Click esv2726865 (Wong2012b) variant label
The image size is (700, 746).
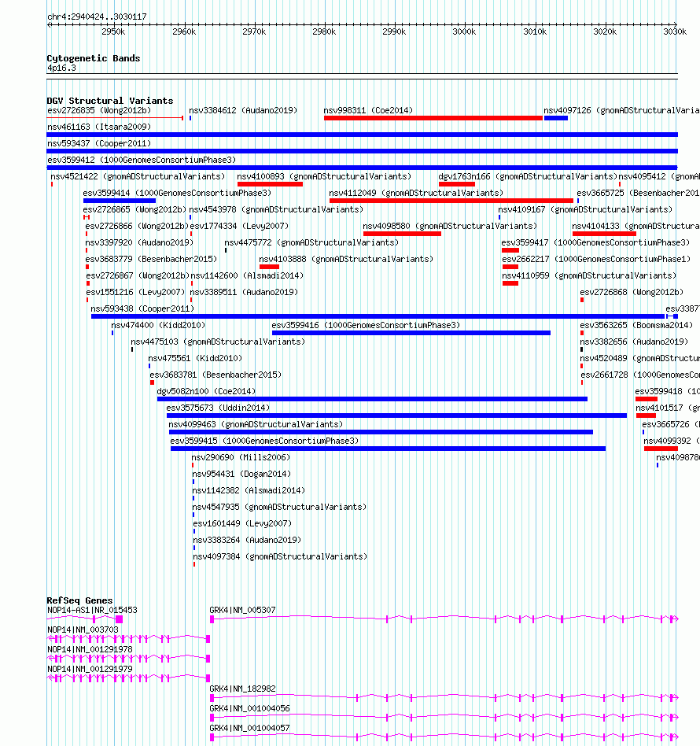135,210
